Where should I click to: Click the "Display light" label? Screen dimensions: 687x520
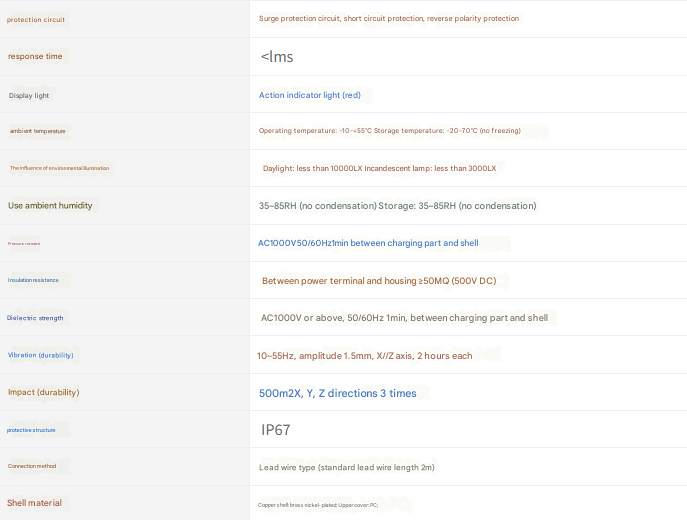click(29, 95)
